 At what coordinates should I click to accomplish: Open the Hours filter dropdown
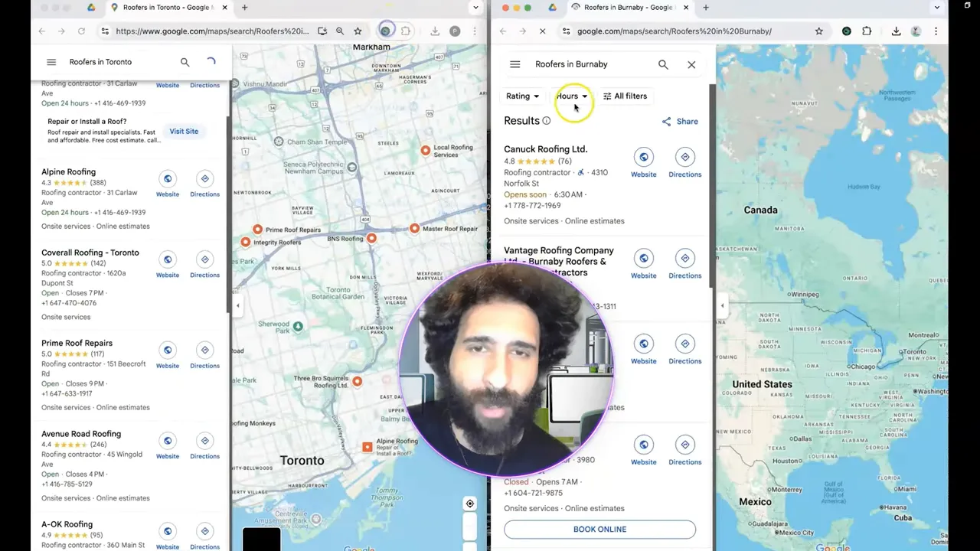(x=571, y=96)
